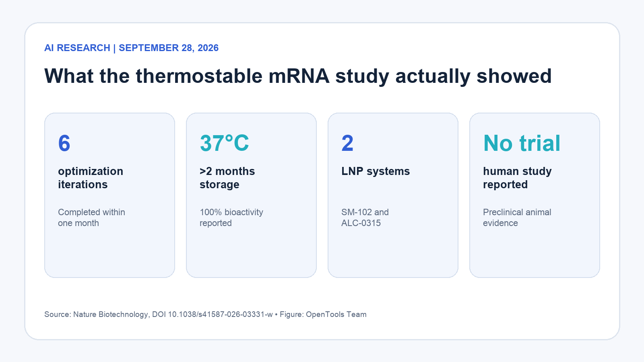644x362 pixels.
Task: Click 'Completed within one month' caption
Action: tap(91, 218)
